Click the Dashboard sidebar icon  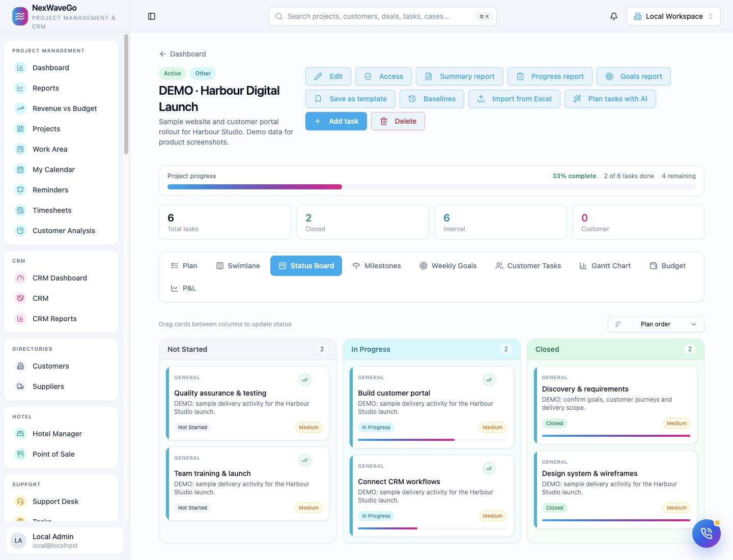(20, 68)
